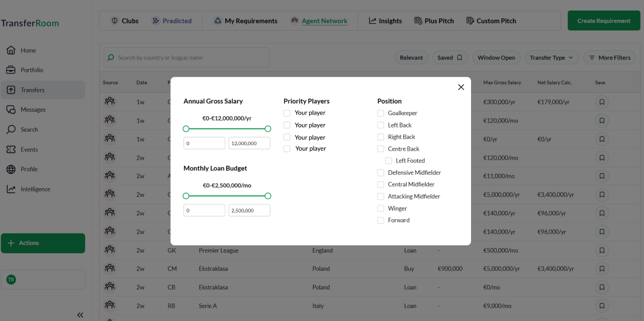This screenshot has height=321, width=644.
Task: Enable the Left Footed checkbox
Action: coord(389,161)
